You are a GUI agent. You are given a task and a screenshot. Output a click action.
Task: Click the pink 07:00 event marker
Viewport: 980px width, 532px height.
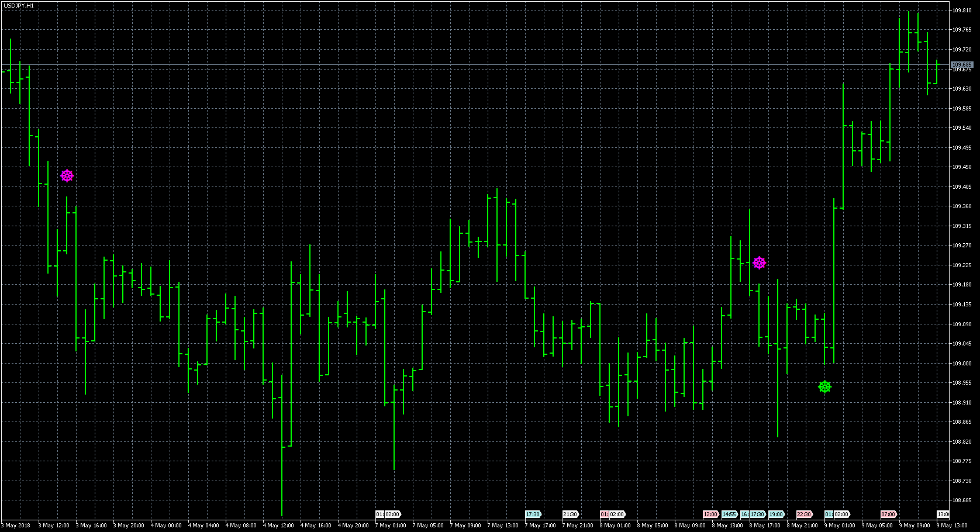889,514
